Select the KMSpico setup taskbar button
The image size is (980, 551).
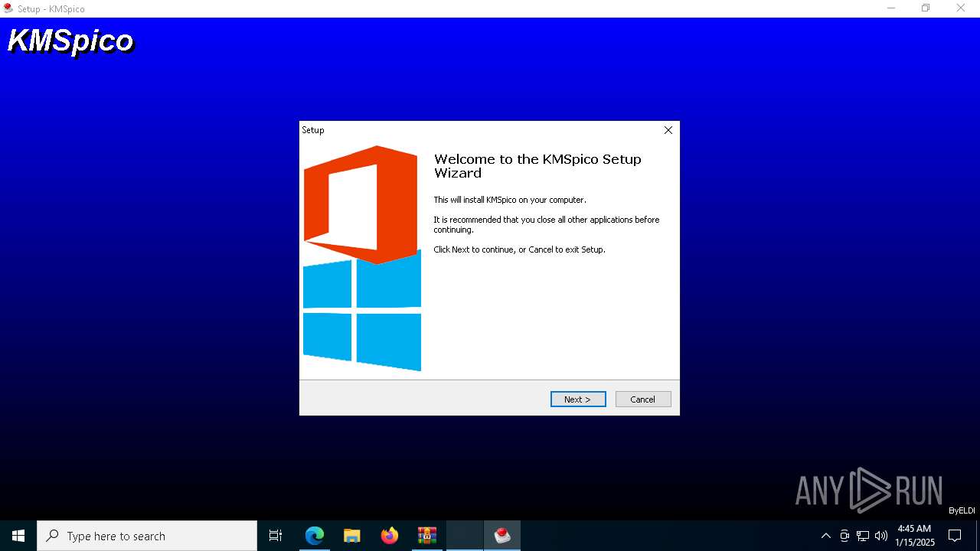click(502, 536)
